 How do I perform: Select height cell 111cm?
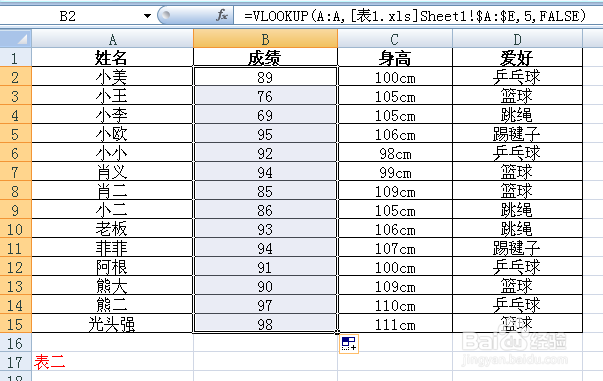coord(395,323)
